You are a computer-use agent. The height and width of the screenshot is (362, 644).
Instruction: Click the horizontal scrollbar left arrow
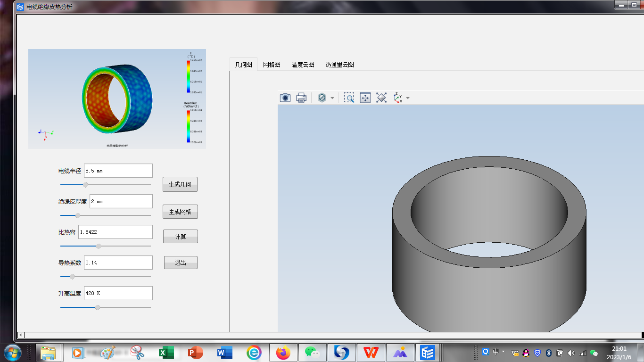pos(20,335)
